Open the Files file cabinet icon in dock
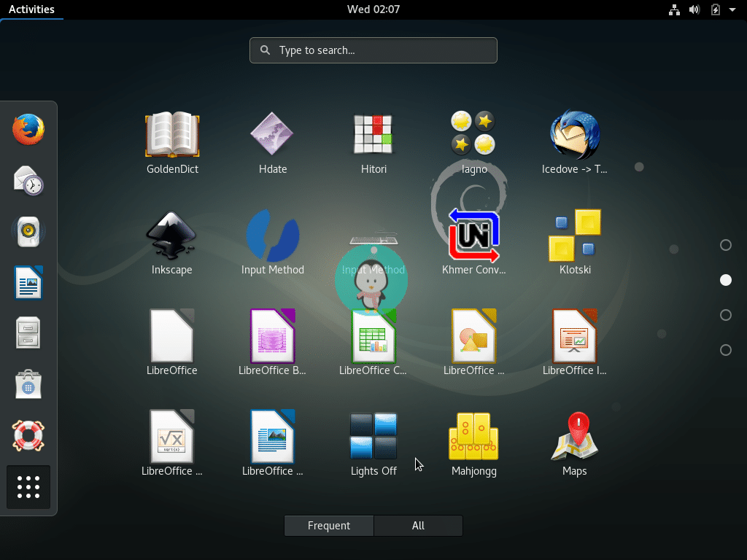Viewport: 747px width, 560px height. coord(28,332)
